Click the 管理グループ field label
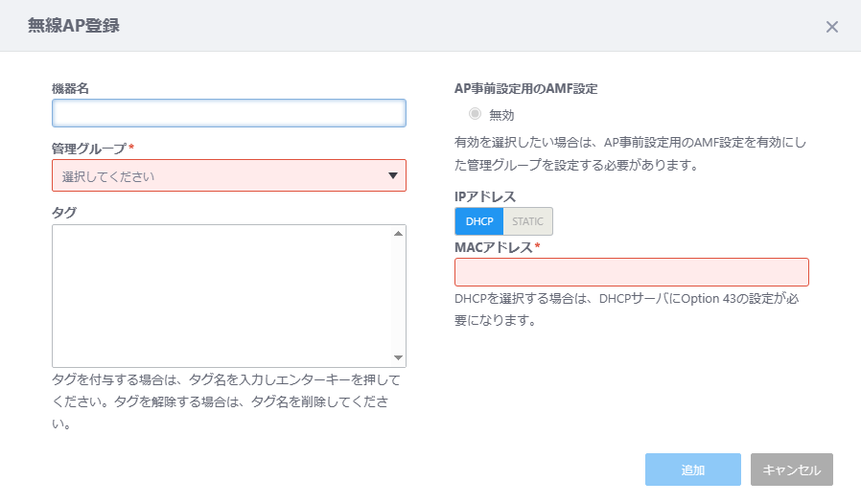The height and width of the screenshot is (504, 861). [x=89, y=149]
